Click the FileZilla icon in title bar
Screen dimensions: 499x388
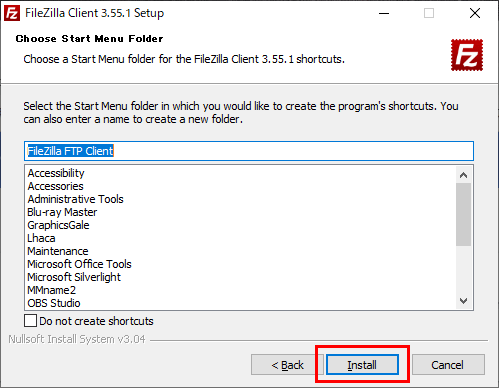point(12,13)
